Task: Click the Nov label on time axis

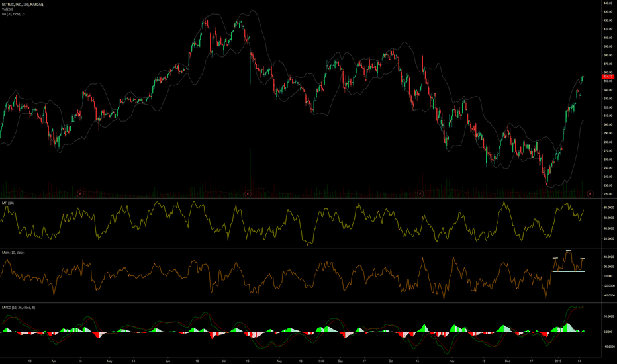Action: tap(451, 361)
